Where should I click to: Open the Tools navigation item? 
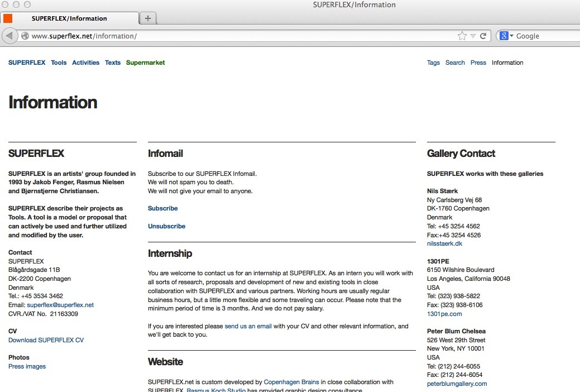coord(59,63)
